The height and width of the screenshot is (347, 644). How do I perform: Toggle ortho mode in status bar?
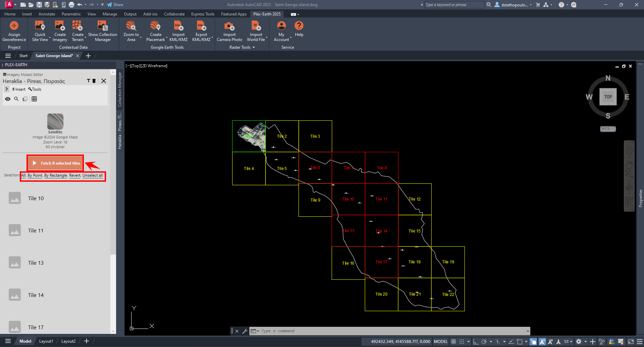coord(476,342)
